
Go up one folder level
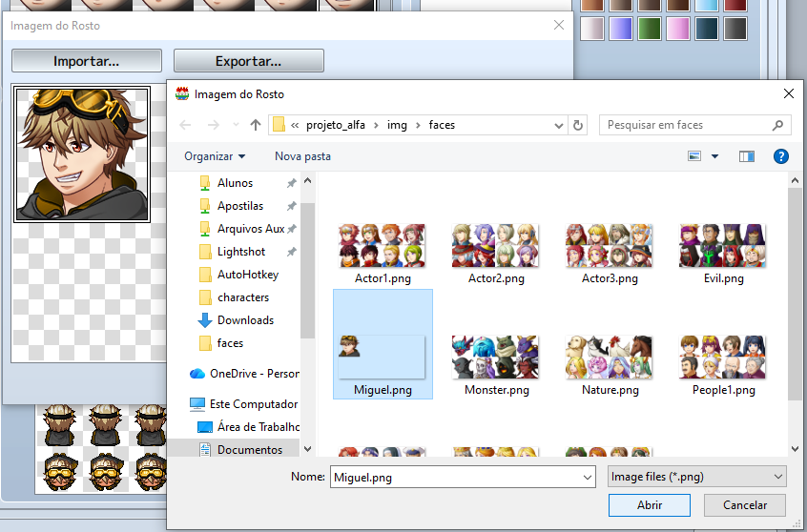[x=256, y=125]
